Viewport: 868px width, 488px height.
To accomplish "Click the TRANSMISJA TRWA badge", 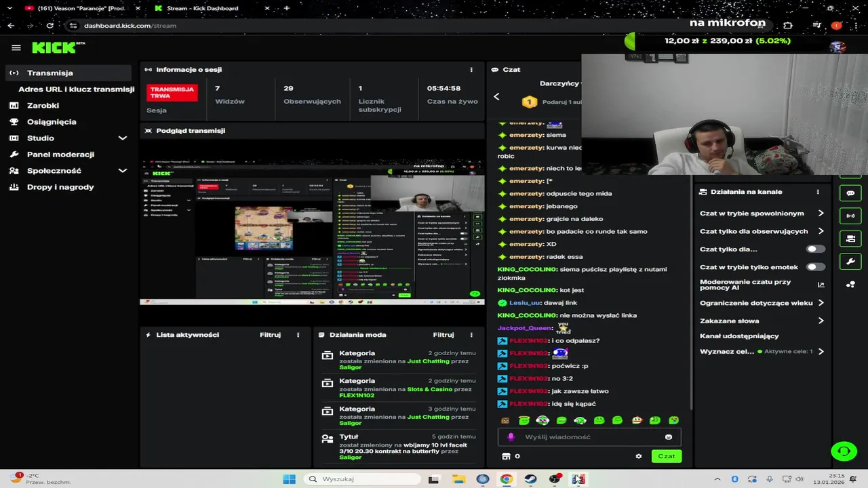I will (172, 93).
